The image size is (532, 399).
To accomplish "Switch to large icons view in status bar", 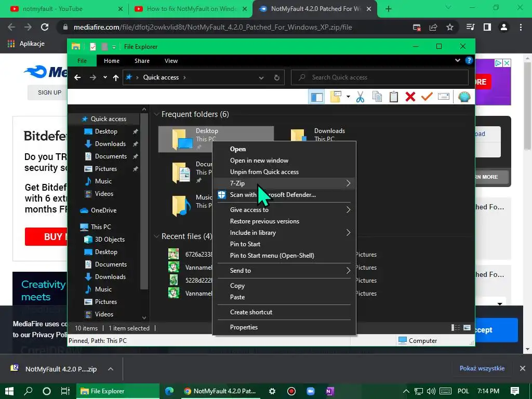I will click(x=467, y=328).
